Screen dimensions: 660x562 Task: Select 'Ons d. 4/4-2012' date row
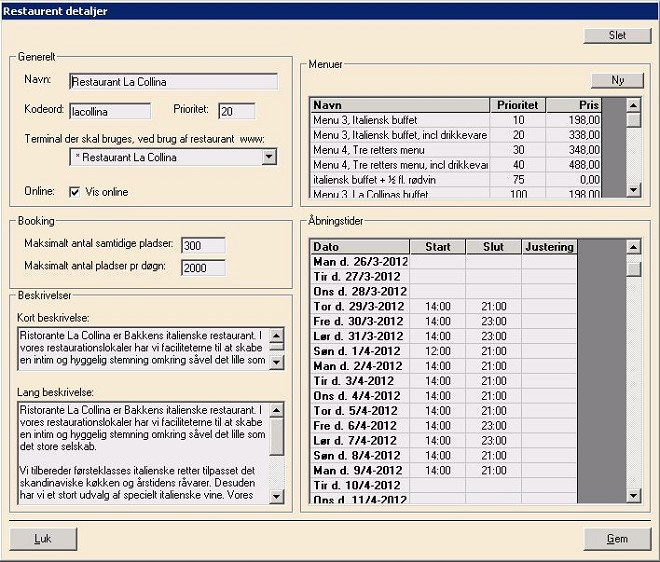point(444,396)
